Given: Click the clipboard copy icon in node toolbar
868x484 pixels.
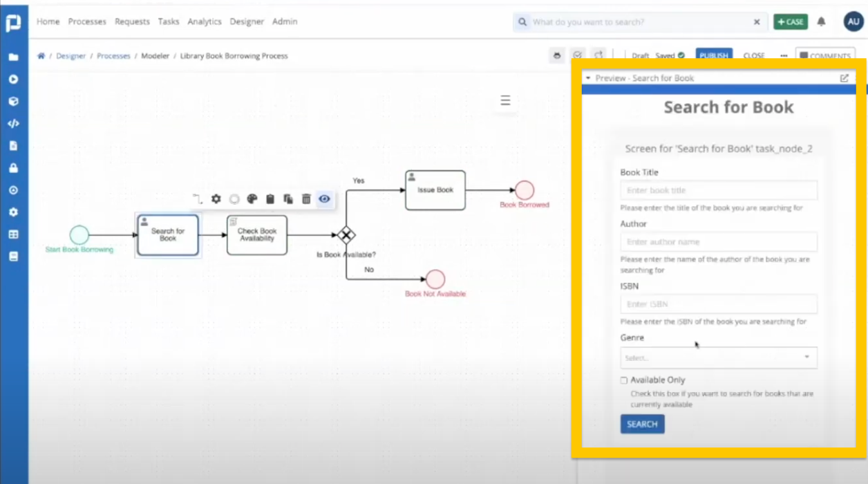Looking at the screenshot, I should click(x=270, y=199).
